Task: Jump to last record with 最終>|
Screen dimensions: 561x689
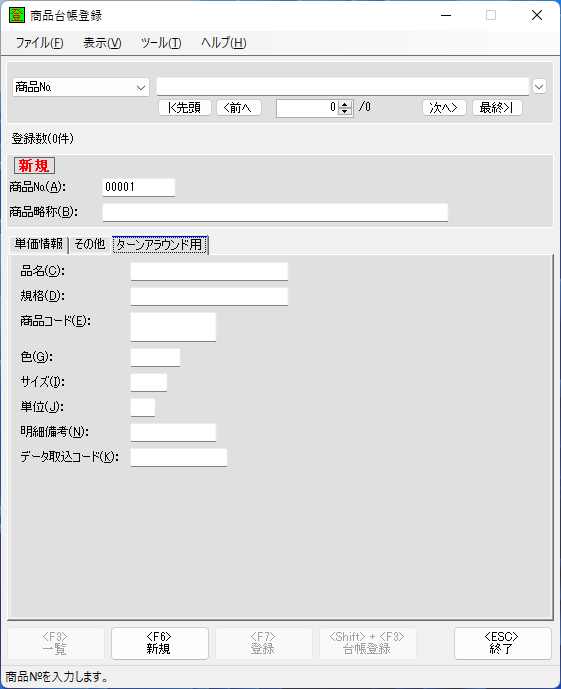Action: 497,108
